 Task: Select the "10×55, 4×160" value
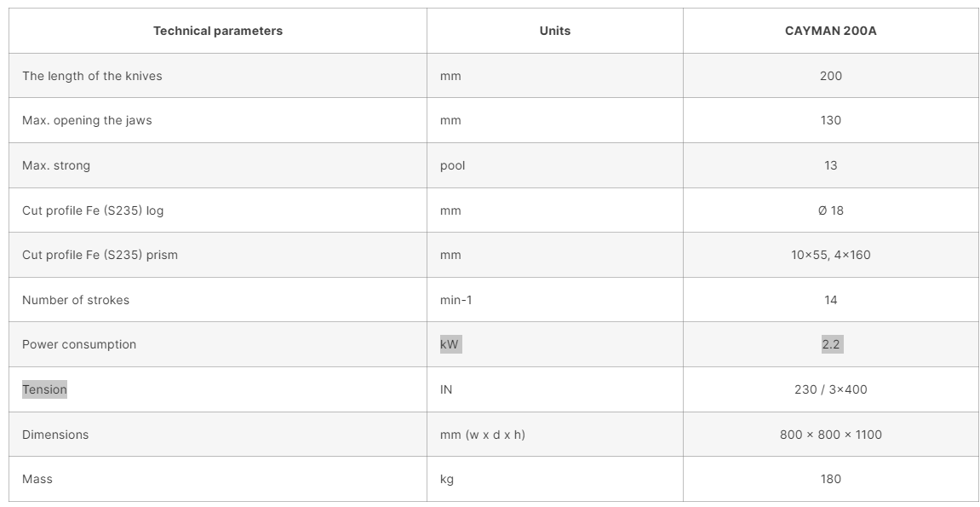coord(830,255)
